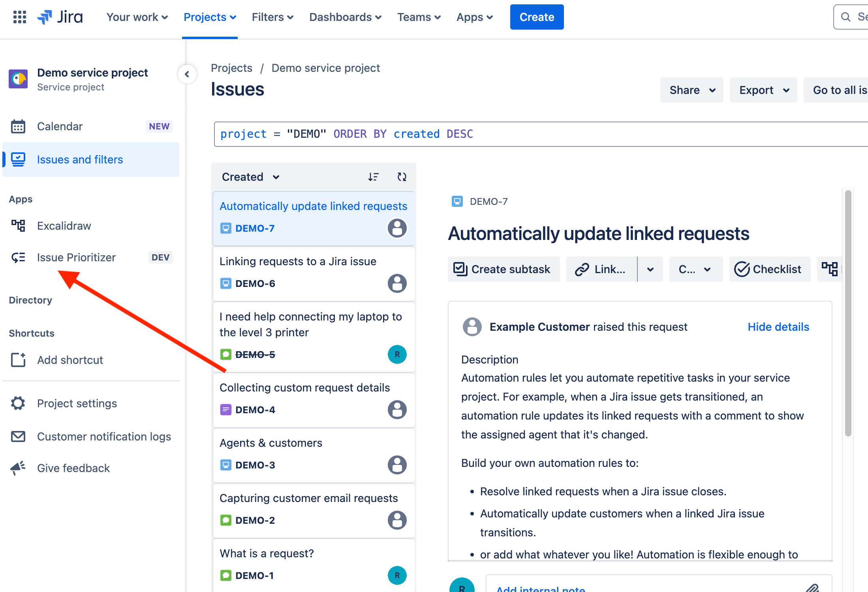Open the app switcher grid icon

(19, 17)
